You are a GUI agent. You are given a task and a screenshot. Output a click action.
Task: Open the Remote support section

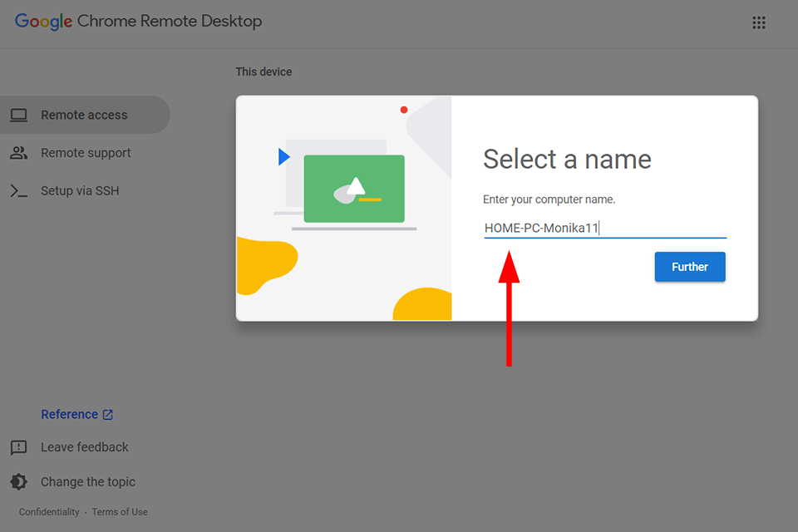point(85,153)
